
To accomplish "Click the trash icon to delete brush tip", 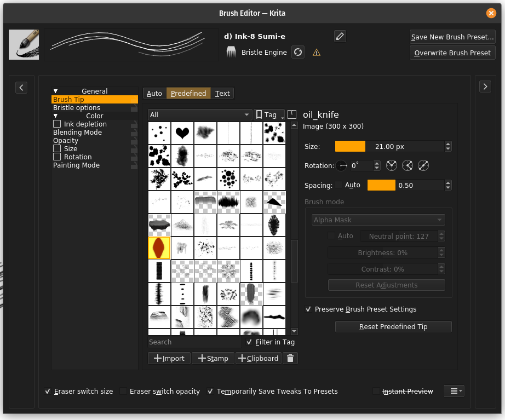I will [x=291, y=358].
